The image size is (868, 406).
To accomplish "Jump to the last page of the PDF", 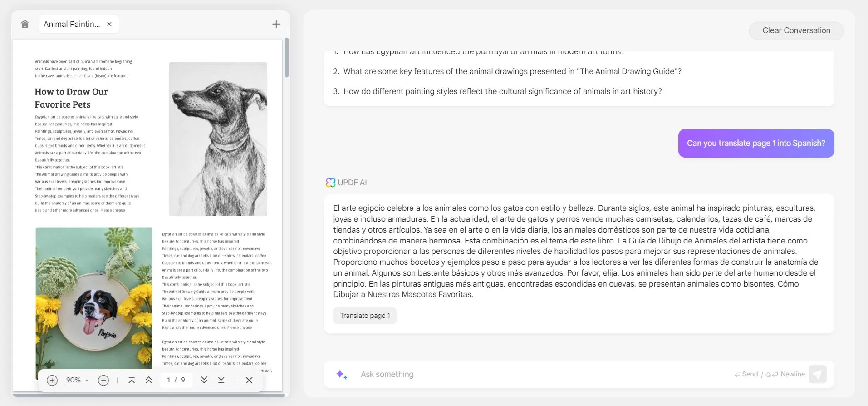I will coord(221,380).
